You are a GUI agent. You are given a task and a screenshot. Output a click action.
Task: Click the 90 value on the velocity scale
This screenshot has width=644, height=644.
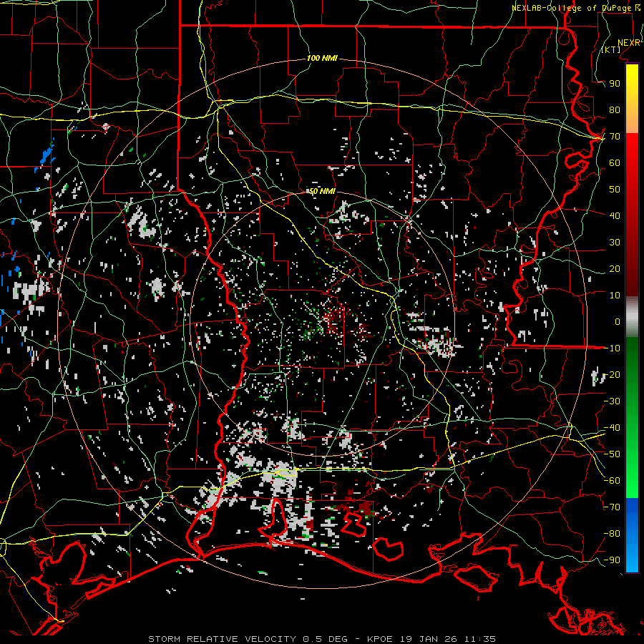pos(615,84)
